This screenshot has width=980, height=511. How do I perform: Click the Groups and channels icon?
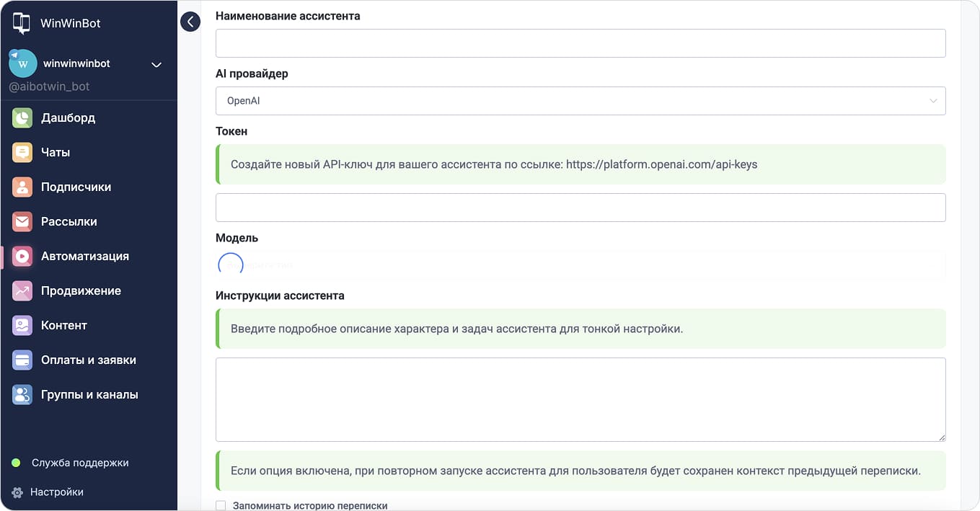[x=22, y=394]
